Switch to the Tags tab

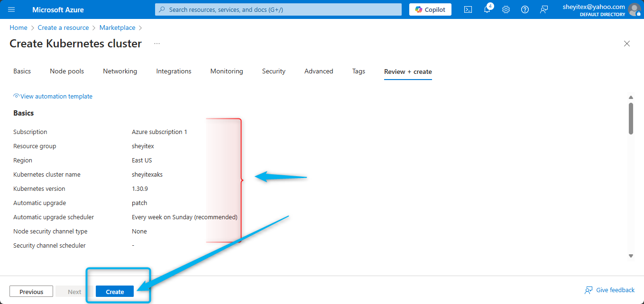click(359, 72)
